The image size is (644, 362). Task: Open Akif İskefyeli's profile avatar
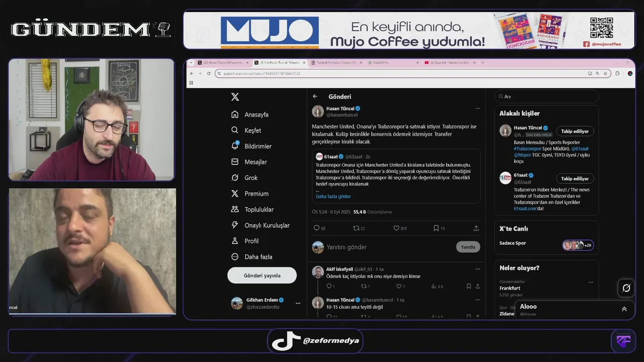click(x=318, y=272)
